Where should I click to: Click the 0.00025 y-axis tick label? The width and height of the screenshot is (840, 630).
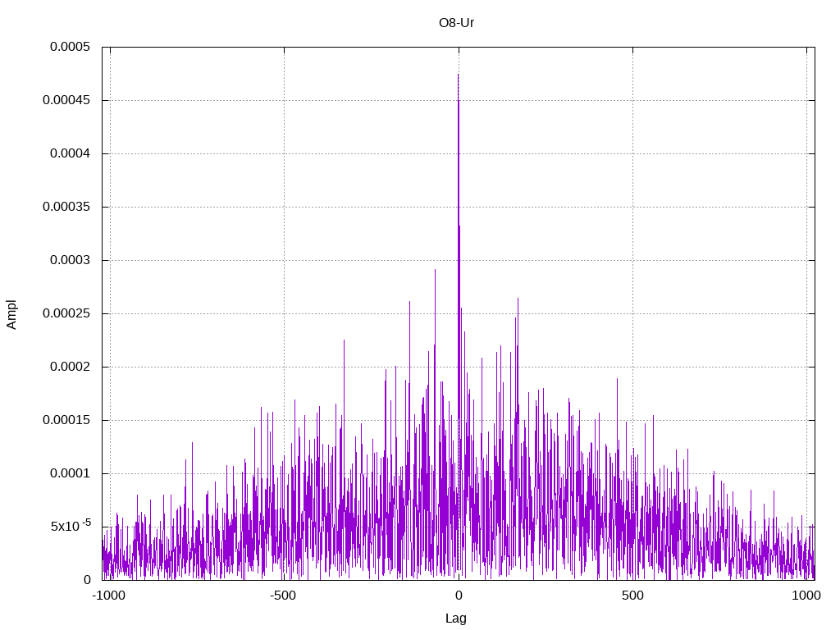click(x=66, y=313)
